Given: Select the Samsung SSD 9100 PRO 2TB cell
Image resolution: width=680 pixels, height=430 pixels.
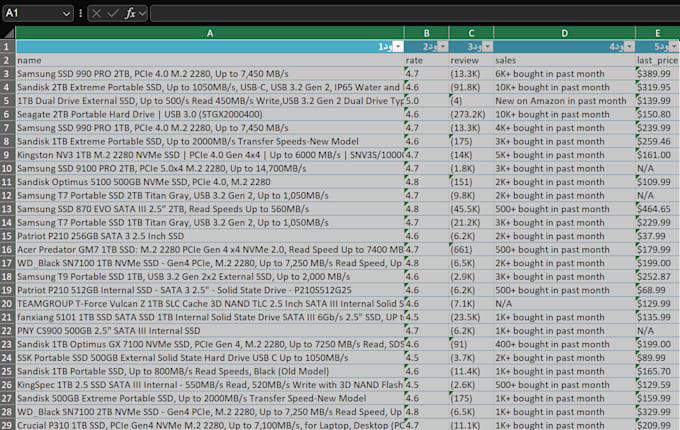Looking at the screenshot, I should pos(210,168).
